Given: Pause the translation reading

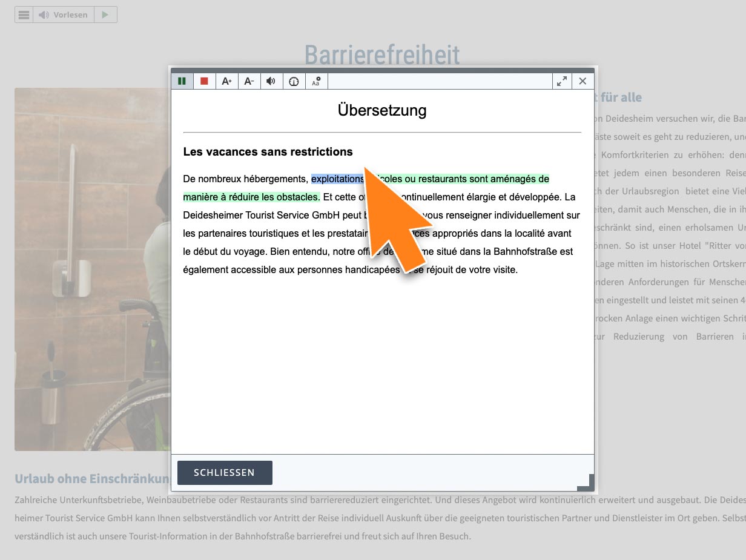Looking at the screenshot, I should [x=182, y=81].
